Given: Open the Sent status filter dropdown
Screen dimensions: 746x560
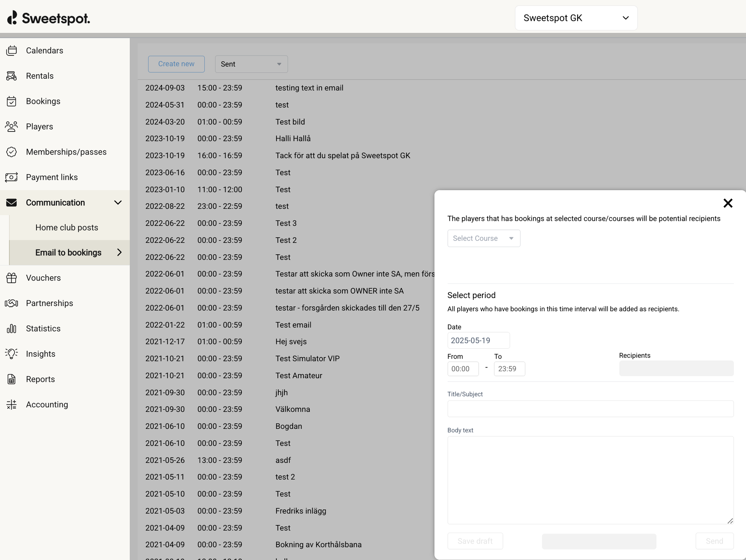Looking at the screenshot, I should 251,64.
